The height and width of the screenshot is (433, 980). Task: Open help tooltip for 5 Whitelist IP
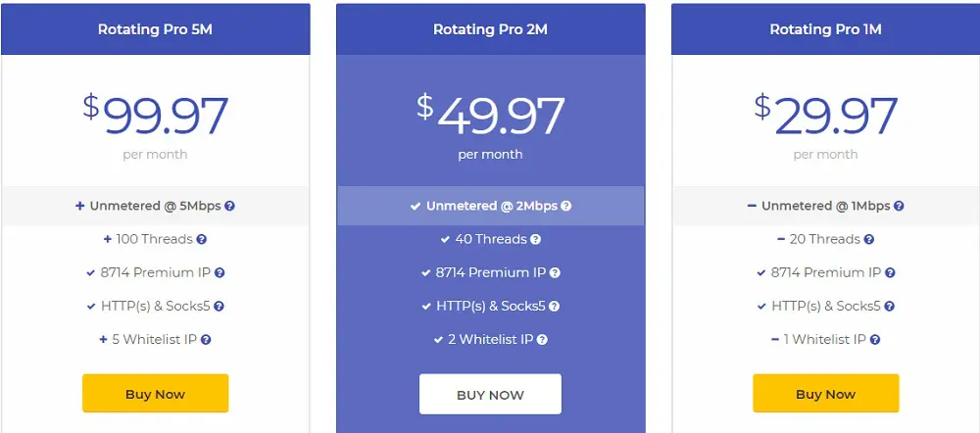point(206,340)
